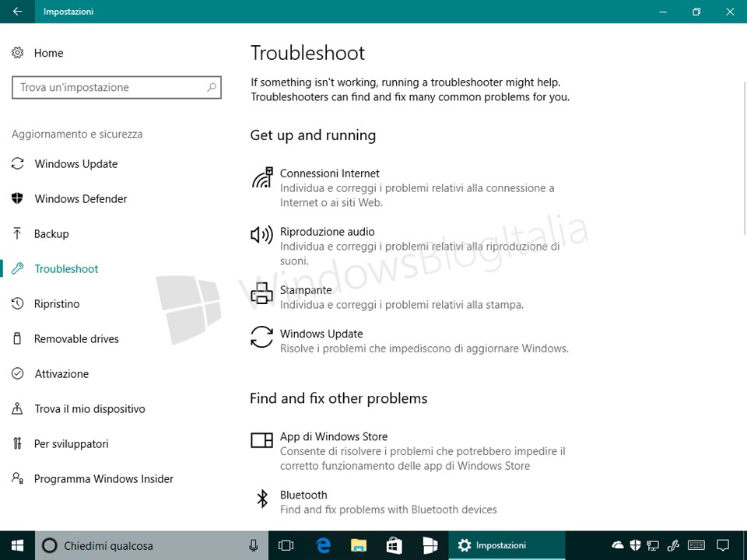Click the App di Windows Store icon
The width and height of the screenshot is (747, 560).
coord(262,440)
